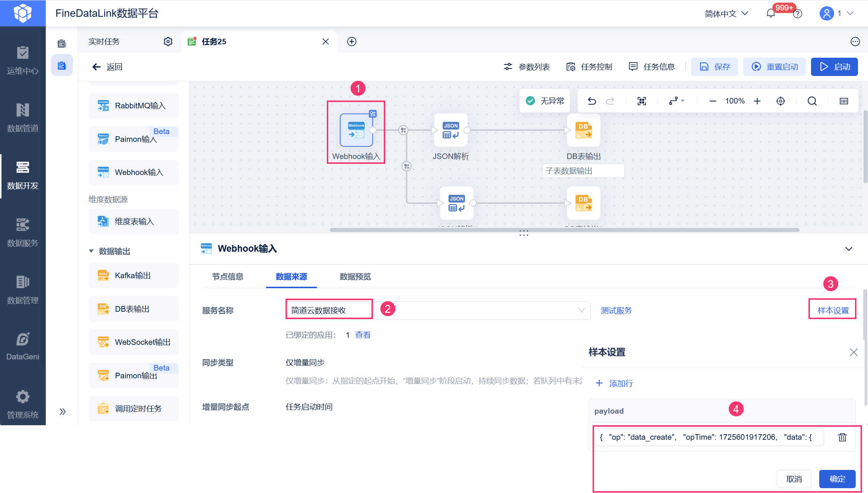Redo the canvas action
Viewport: 868px width, 493px height.
point(610,101)
